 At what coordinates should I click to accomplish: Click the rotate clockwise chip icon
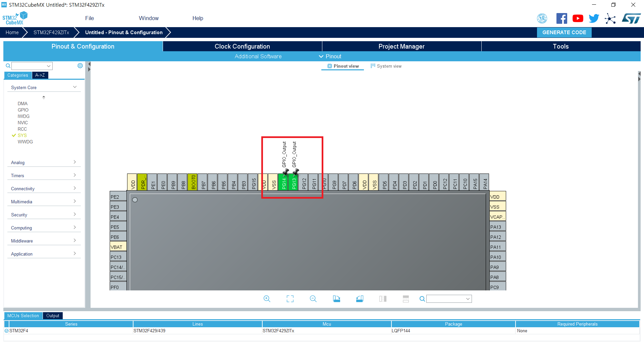pyautogui.click(x=336, y=299)
